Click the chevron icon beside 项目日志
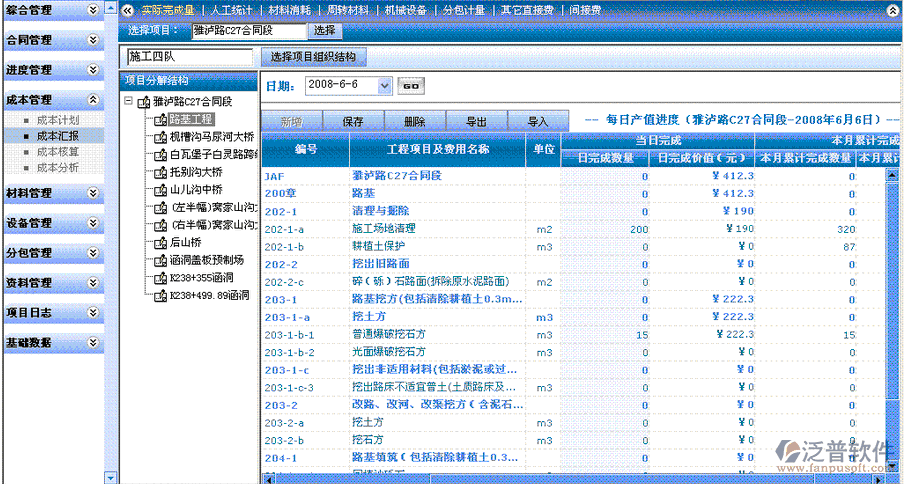Image resolution: width=905 pixels, height=484 pixels. (93, 313)
